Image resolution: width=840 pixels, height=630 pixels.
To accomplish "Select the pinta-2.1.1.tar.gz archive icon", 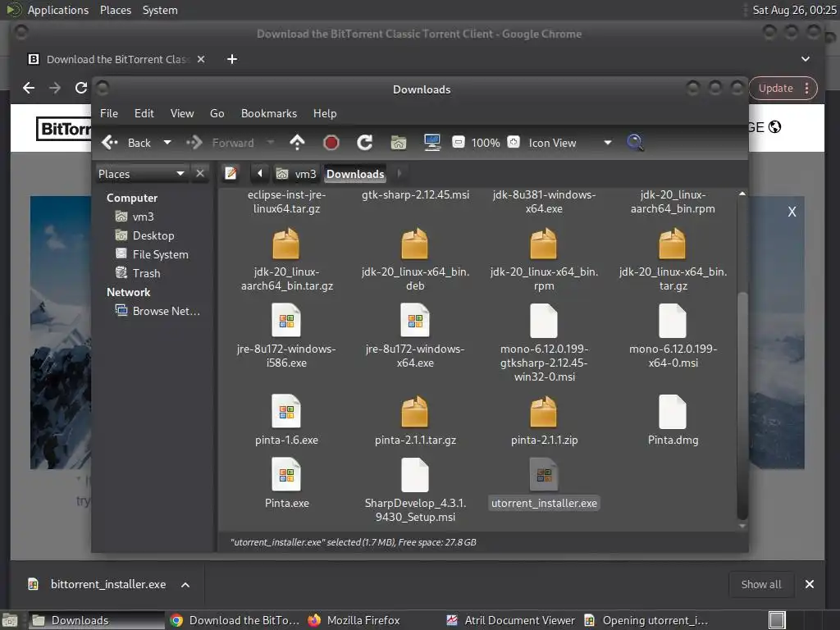I will tap(414, 412).
